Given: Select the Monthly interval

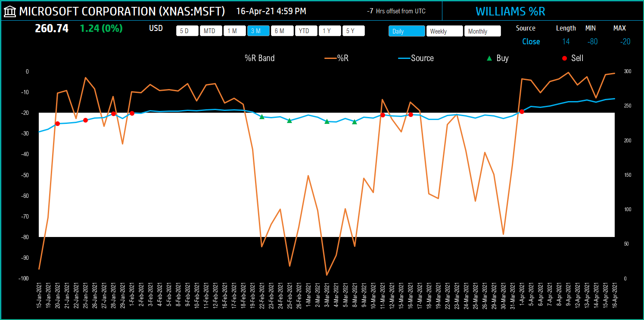Looking at the screenshot, I should point(482,31).
